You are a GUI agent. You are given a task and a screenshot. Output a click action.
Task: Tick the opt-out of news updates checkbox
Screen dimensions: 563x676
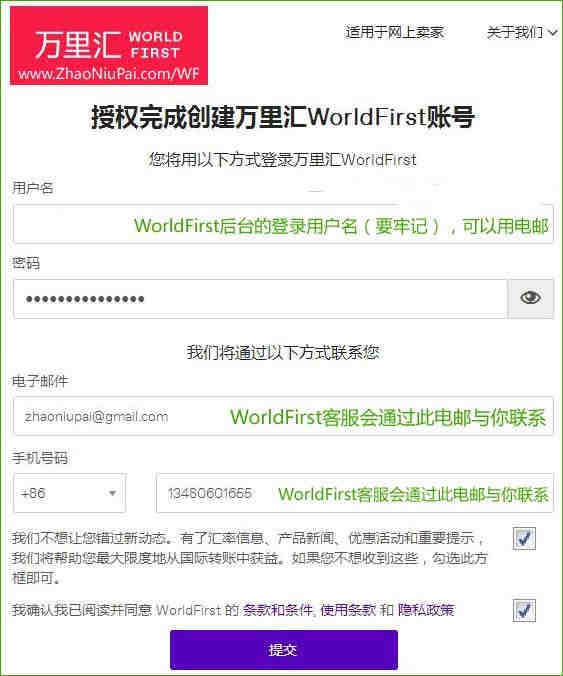[524, 538]
